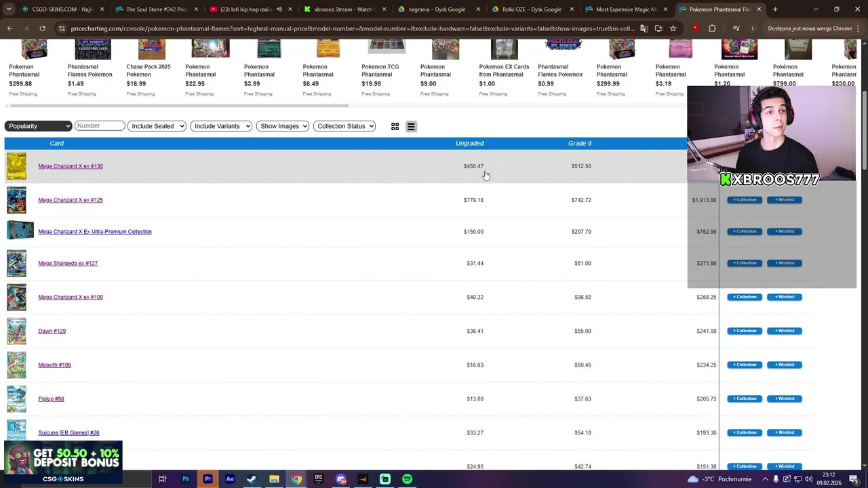Open Spotify from taskbar

[407, 479]
